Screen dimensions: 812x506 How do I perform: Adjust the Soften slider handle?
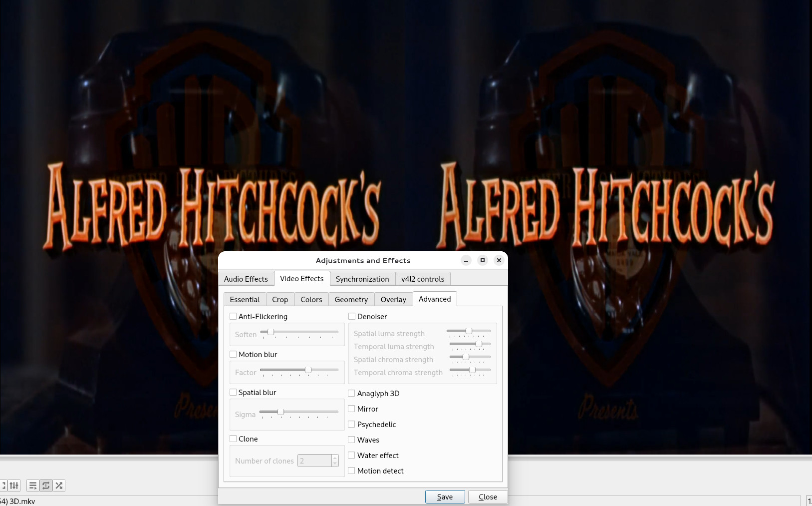pos(271,332)
